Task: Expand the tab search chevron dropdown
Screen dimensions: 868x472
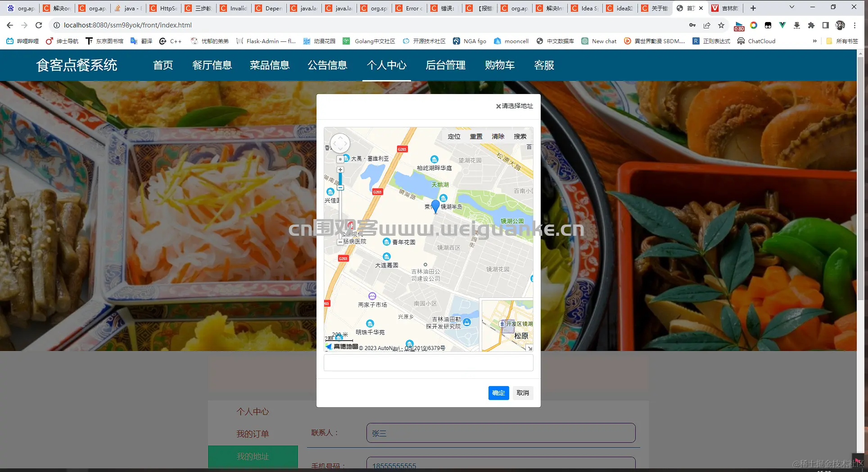Action: pos(792,7)
